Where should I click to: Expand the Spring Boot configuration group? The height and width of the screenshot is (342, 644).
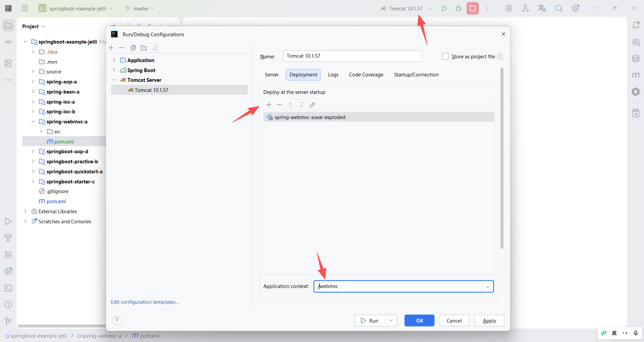[114, 70]
